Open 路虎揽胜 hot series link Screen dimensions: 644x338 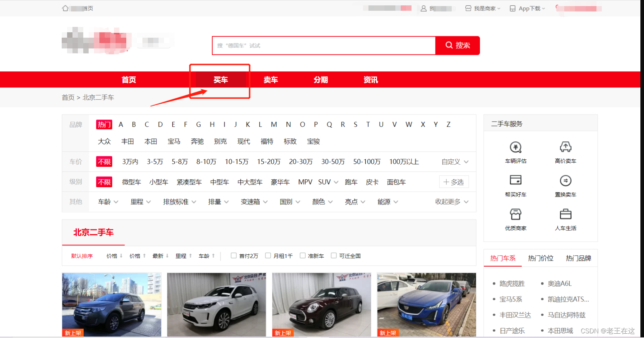pyautogui.click(x=512, y=284)
